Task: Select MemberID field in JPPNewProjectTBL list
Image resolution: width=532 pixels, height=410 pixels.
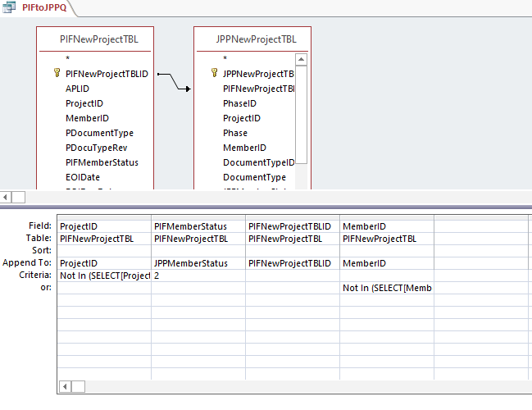Action: 244,148
